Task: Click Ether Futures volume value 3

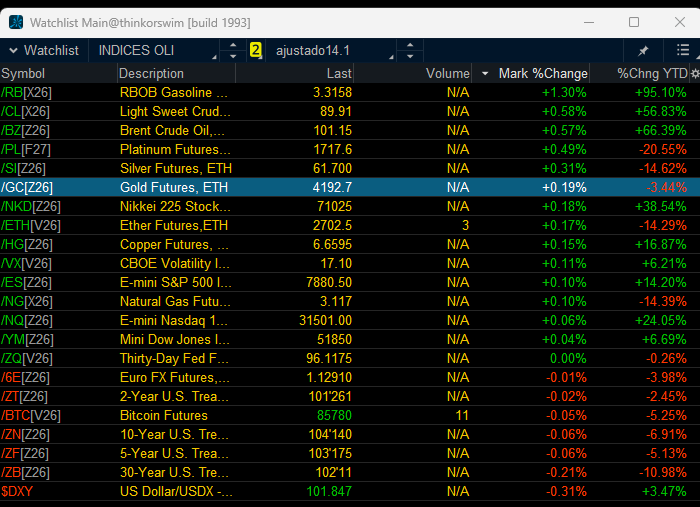Action: click(465, 225)
